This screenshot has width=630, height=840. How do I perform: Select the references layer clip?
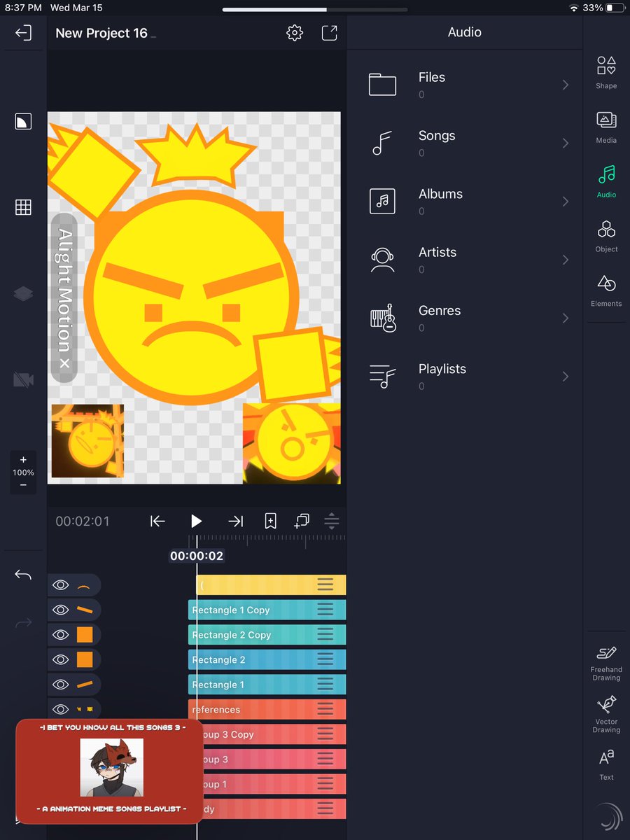point(267,709)
